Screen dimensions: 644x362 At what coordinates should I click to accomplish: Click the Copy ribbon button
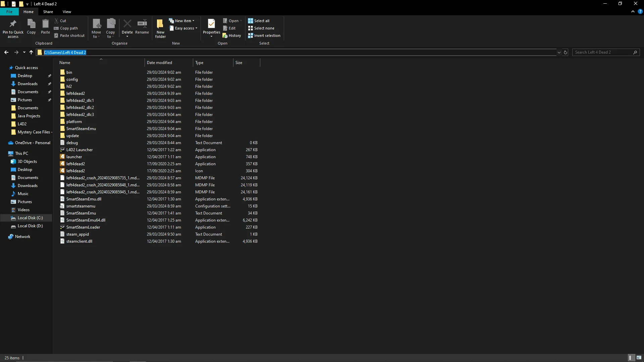[x=31, y=27]
